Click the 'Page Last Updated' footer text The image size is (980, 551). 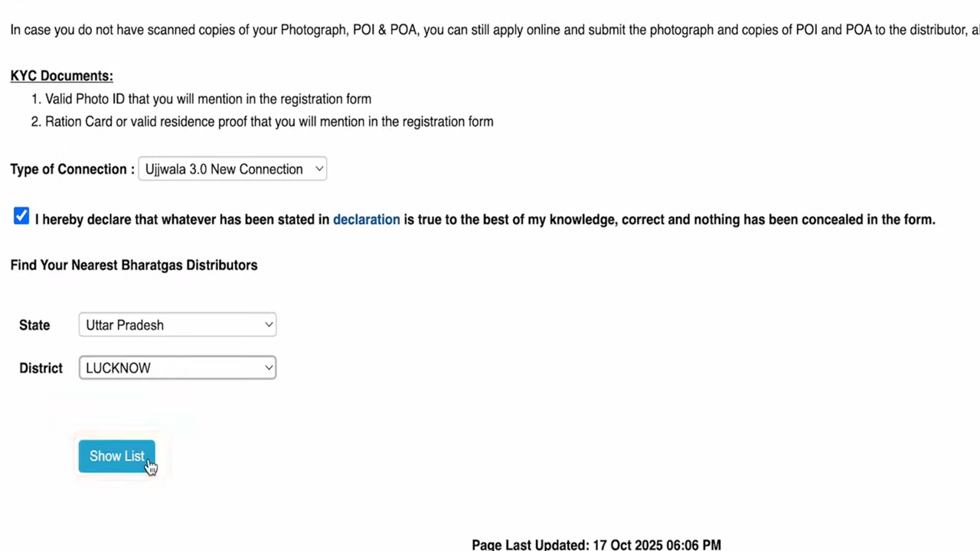tap(530, 545)
